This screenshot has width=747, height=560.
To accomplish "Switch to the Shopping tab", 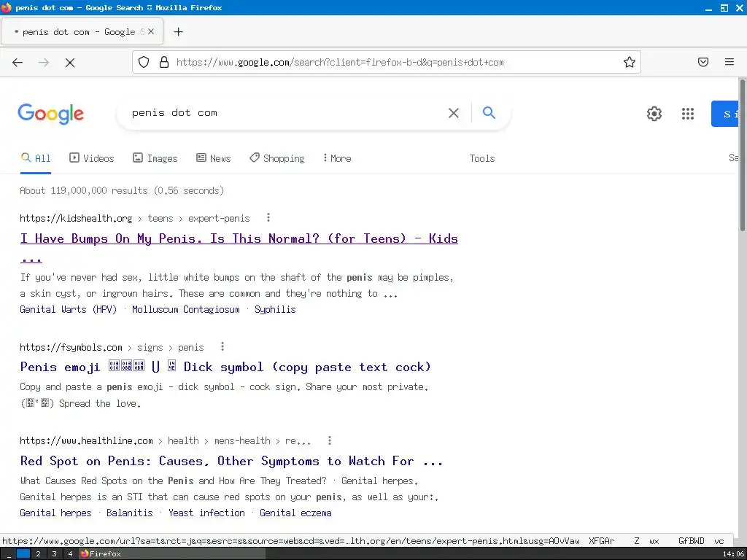I will pos(277,158).
